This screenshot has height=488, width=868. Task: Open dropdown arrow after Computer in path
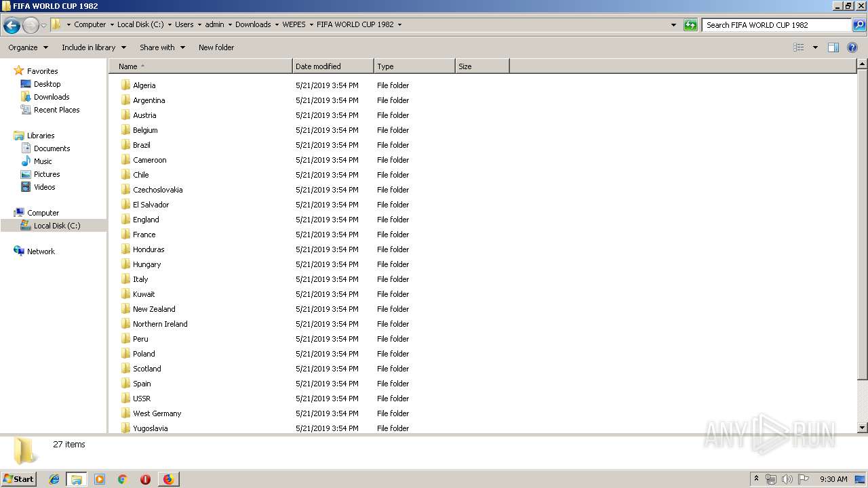(112, 24)
